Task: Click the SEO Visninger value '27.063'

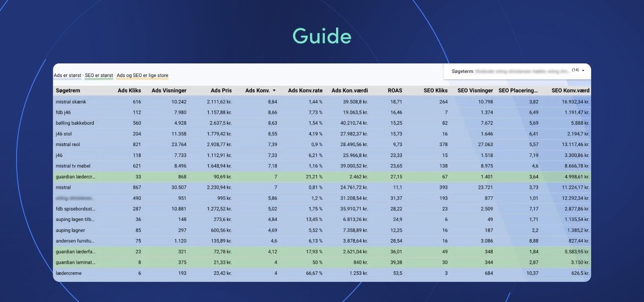Action: (485, 144)
